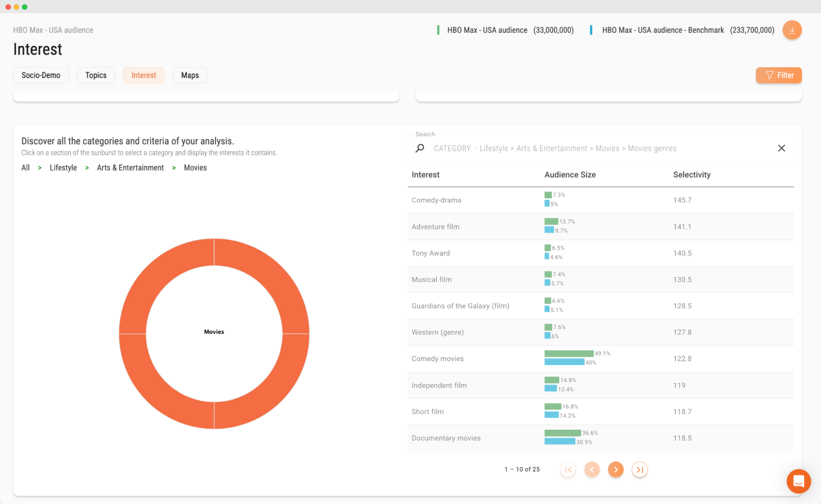Screen dimensions: 821x504
Task: Switch to the Socio-Demo tab
Action: coord(41,75)
